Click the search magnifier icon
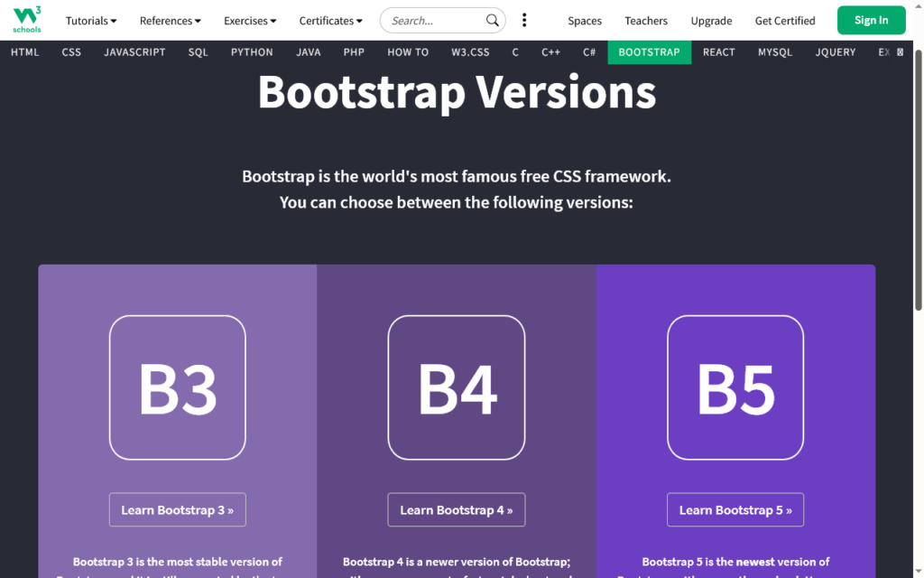 [492, 20]
